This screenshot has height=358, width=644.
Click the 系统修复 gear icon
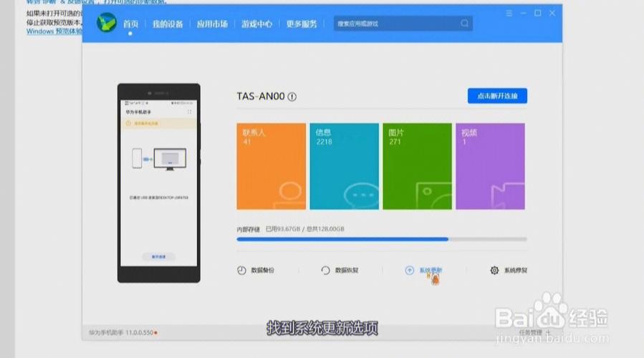pyautogui.click(x=494, y=270)
